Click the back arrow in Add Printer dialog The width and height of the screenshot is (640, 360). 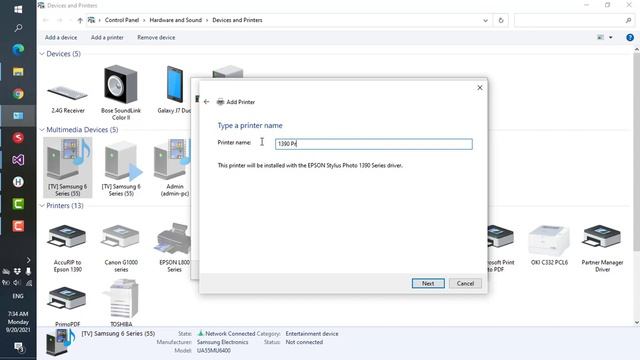tap(207, 102)
